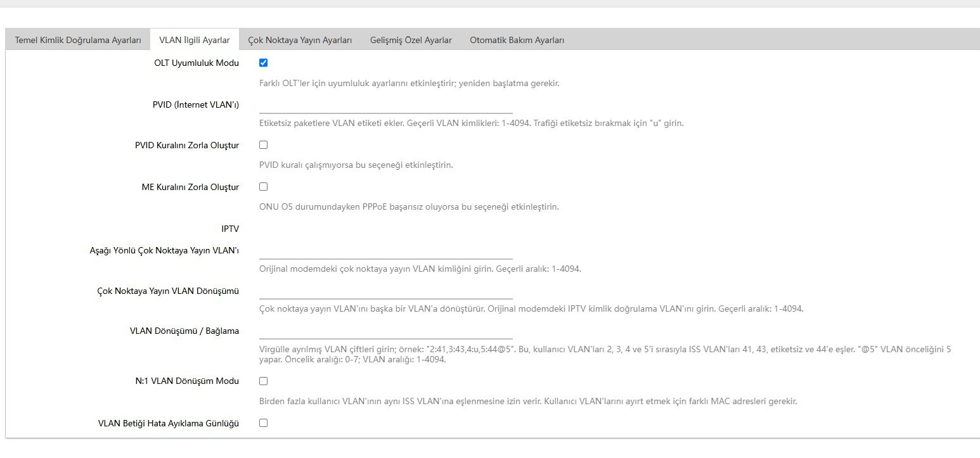Click help text 'ONU O5 durumundayken PPPoE'

409,207
